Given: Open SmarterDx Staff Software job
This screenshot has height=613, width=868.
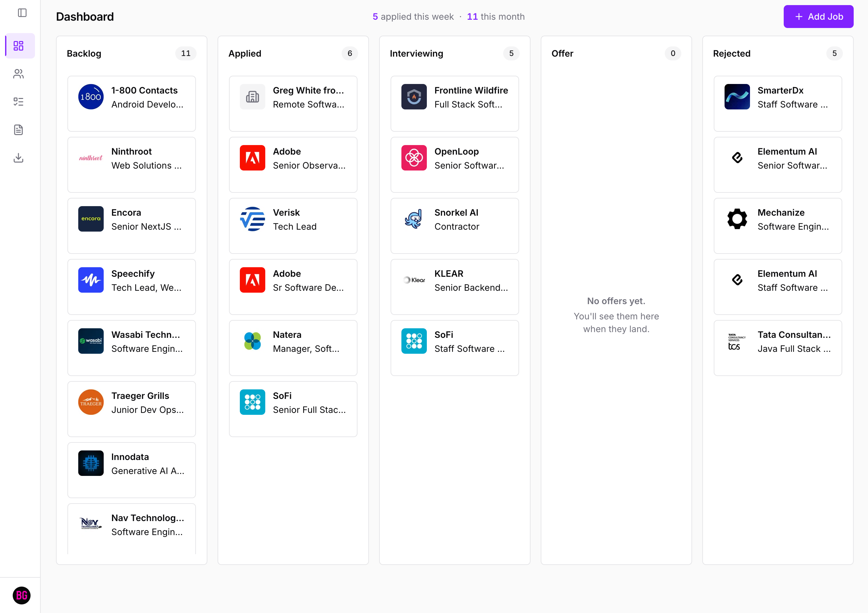Looking at the screenshot, I should click(x=778, y=104).
